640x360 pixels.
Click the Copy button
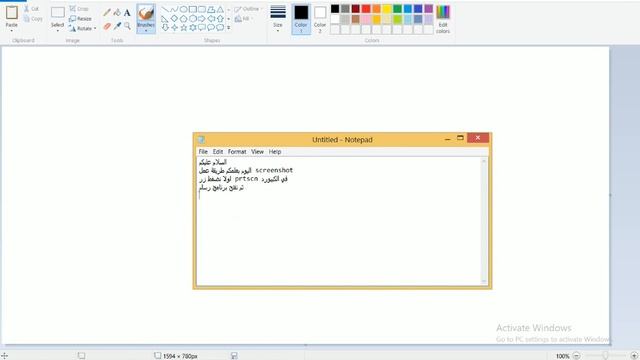33,19
